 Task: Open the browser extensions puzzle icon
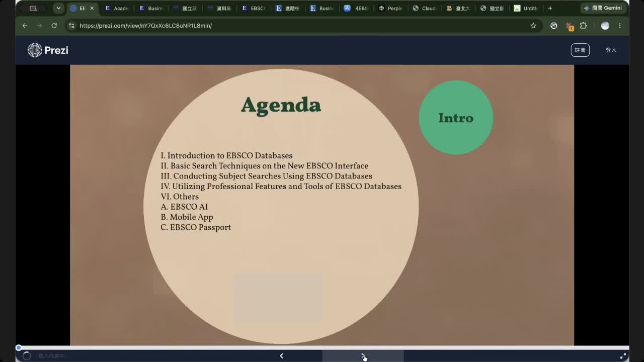click(x=584, y=26)
